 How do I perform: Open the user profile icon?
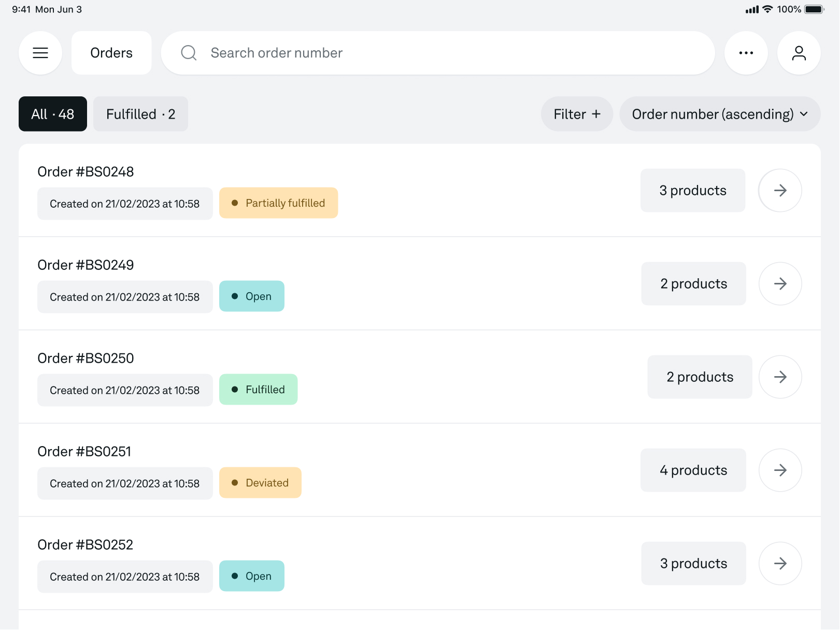(799, 53)
